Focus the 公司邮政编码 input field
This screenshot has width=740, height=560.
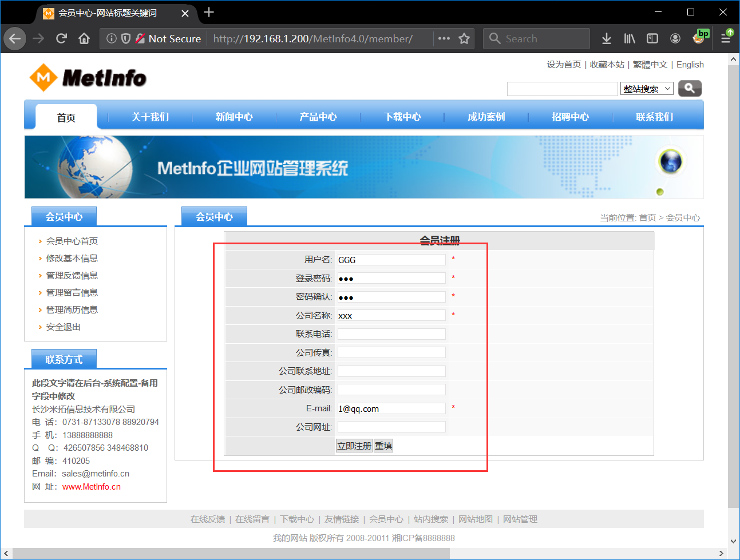(391, 390)
